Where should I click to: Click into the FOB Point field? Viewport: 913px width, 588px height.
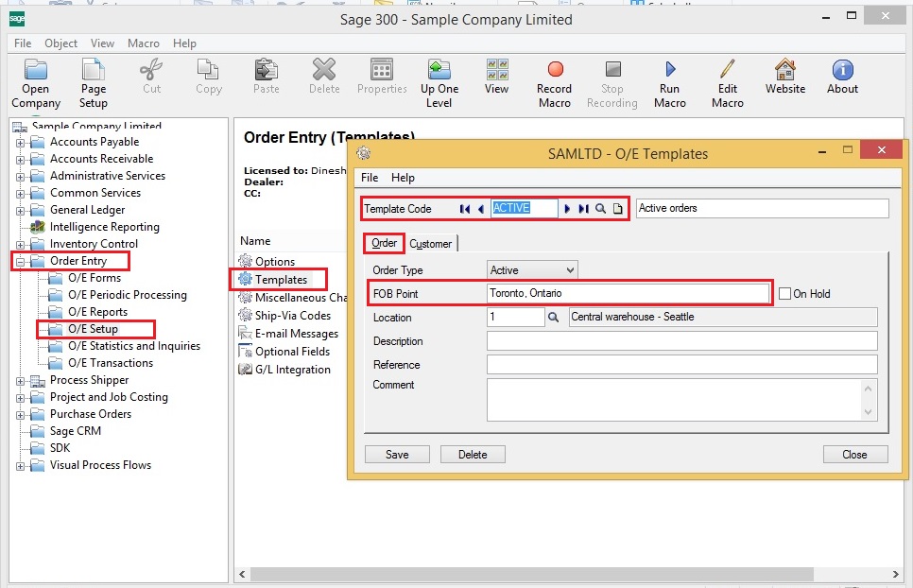coord(628,293)
